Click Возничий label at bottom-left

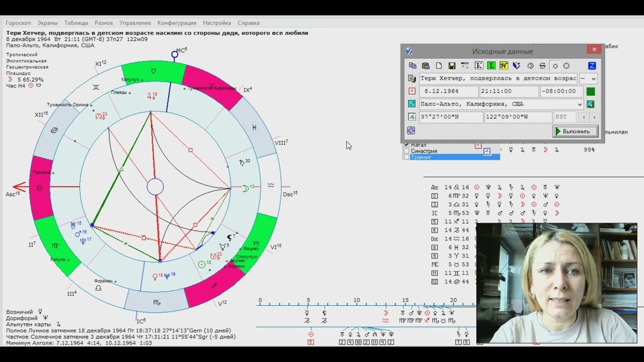pos(20,312)
